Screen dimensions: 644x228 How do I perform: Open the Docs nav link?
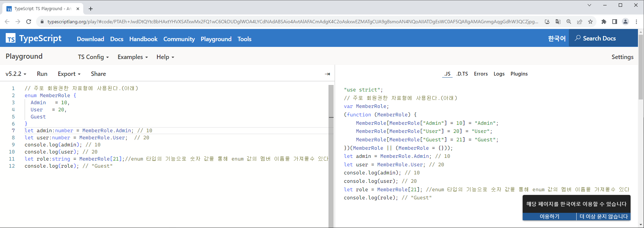[117, 39]
